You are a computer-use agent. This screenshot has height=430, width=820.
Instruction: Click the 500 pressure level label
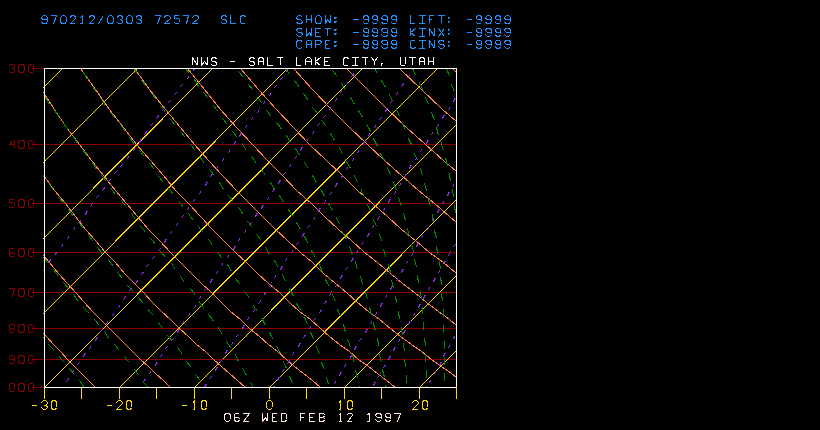[x=22, y=204]
